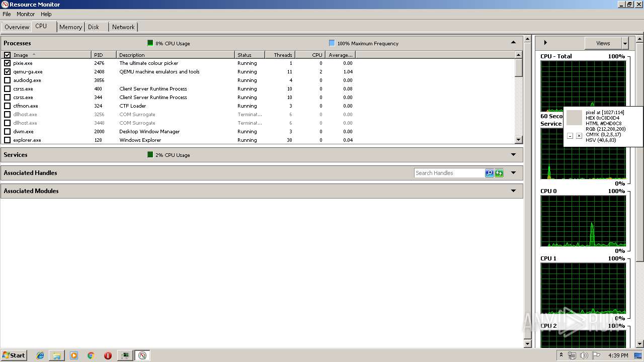The image size is (644, 362).
Task: Click the green CPU Usage indicator in Processes
Action: [x=150, y=43]
